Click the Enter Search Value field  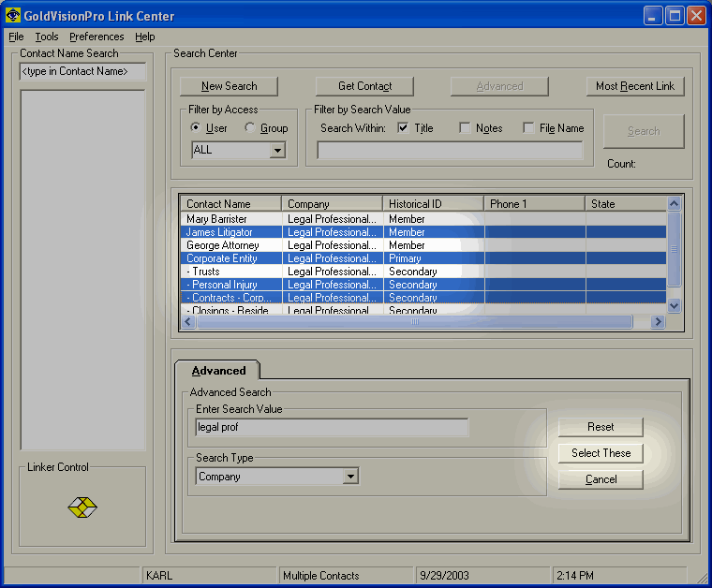pyautogui.click(x=332, y=427)
